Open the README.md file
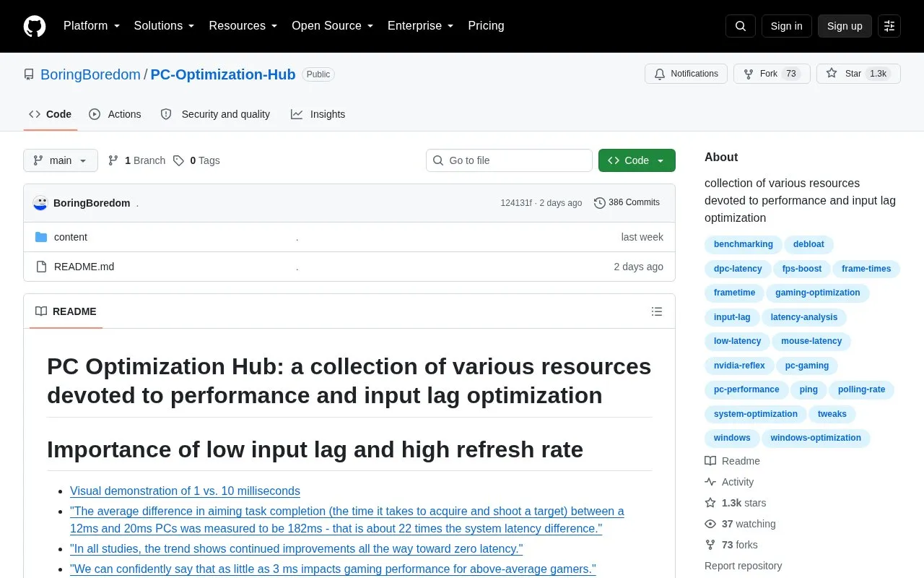 pyautogui.click(x=84, y=267)
